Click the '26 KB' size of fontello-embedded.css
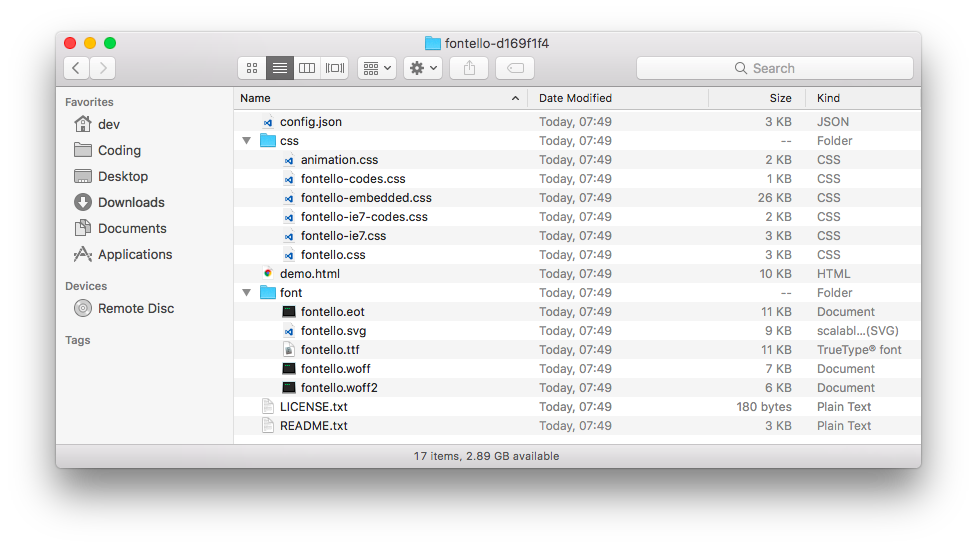 pos(774,198)
